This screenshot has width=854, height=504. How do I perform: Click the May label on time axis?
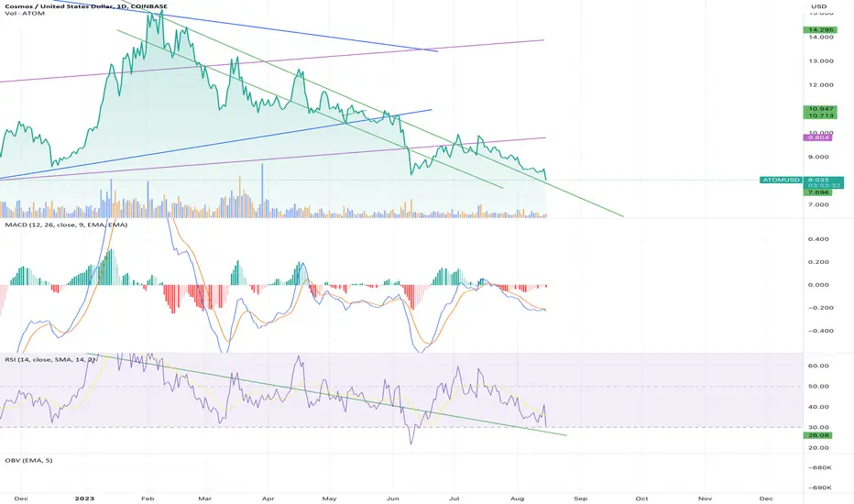pyautogui.click(x=330, y=499)
